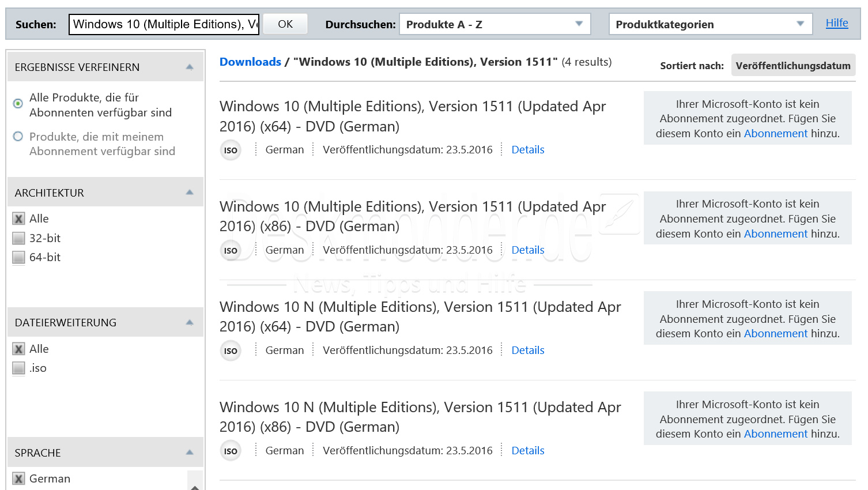868x490 pixels.
Task: Open the Produkte A - Z dropdown
Action: (x=495, y=24)
